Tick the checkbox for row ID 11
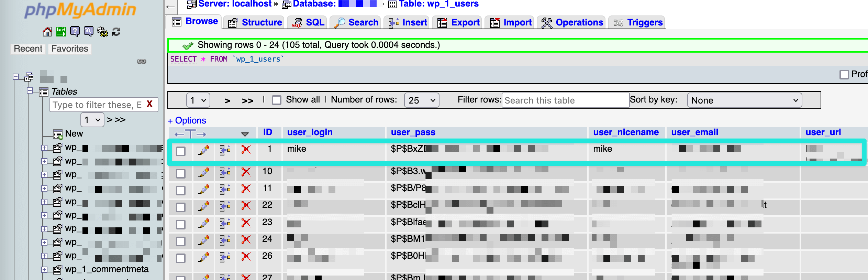Viewport: 868px width, 280px height. click(181, 190)
